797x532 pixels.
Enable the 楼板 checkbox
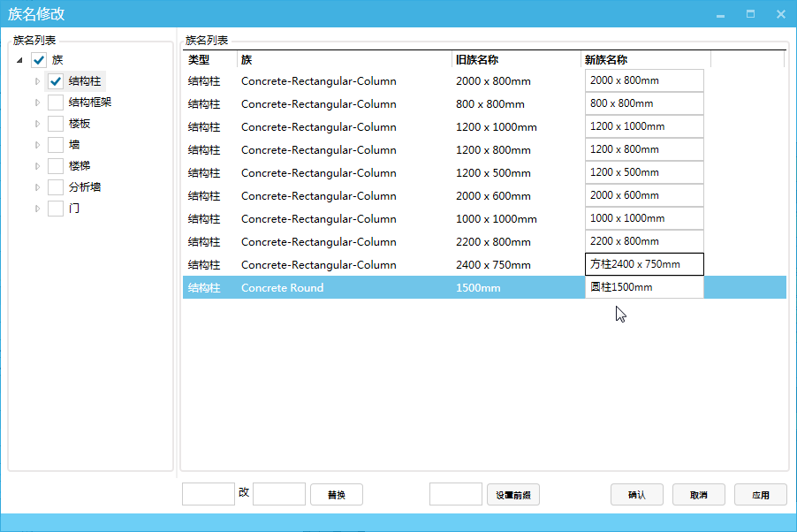pyautogui.click(x=56, y=124)
